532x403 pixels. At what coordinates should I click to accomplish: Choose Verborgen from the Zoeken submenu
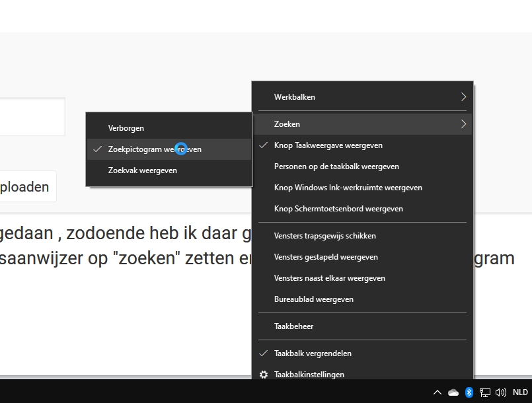click(x=126, y=128)
